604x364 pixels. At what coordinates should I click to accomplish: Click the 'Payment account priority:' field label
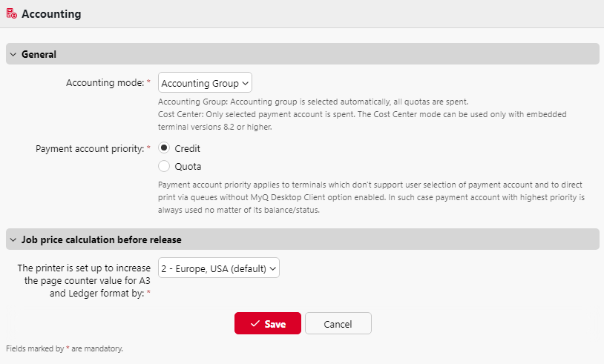(x=89, y=148)
